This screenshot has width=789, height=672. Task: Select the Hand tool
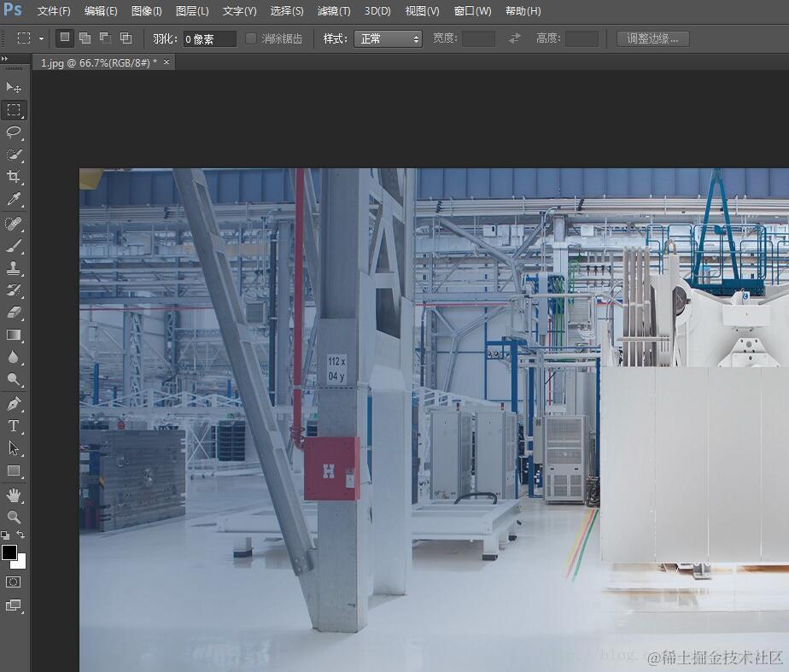point(14,495)
